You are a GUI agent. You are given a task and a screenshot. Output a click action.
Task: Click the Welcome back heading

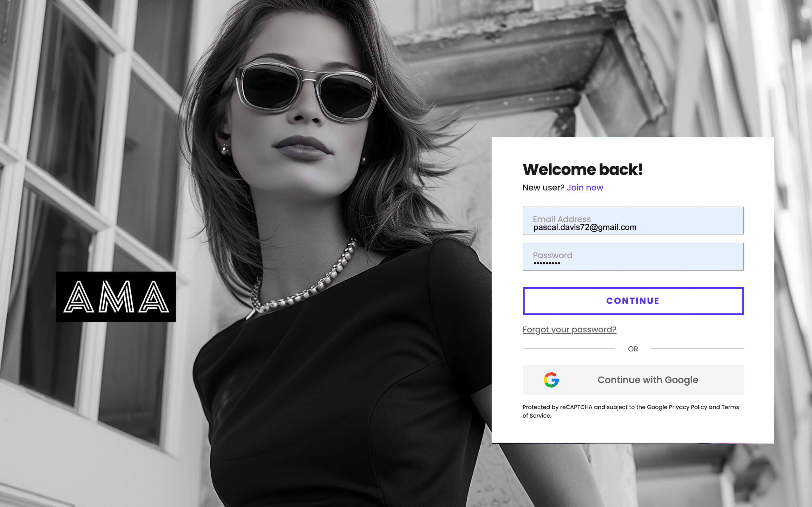click(583, 170)
